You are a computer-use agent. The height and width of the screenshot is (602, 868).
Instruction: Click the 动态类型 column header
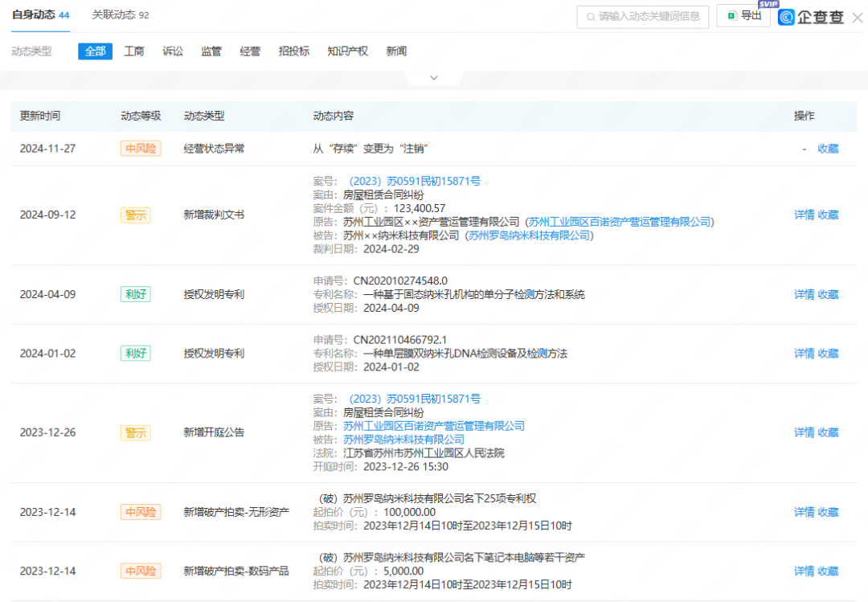pyautogui.click(x=203, y=116)
